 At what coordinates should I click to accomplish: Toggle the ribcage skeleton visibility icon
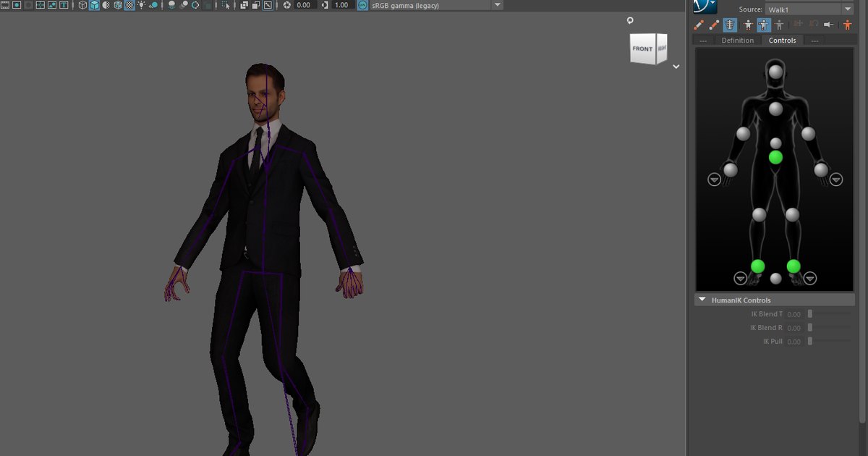[731, 25]
